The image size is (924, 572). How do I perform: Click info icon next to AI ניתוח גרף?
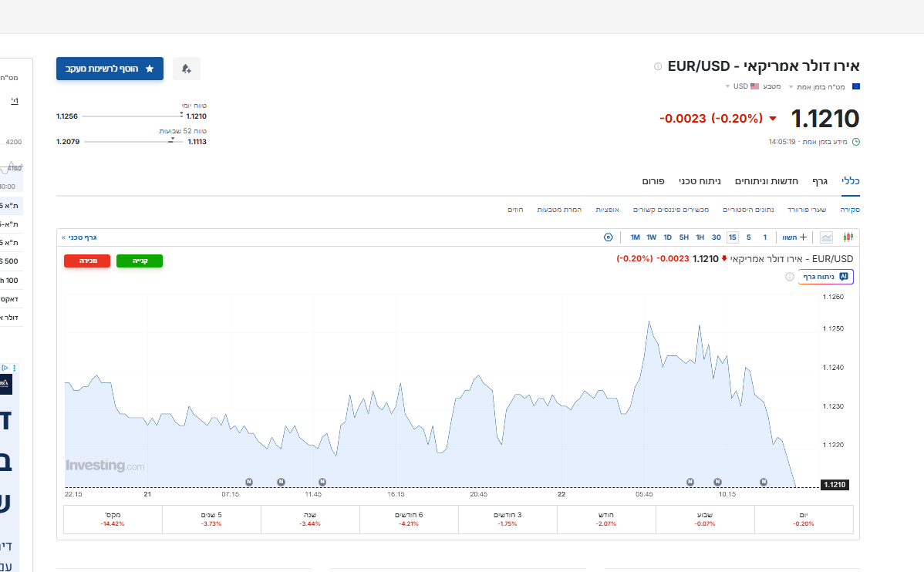tap(790, 277)
